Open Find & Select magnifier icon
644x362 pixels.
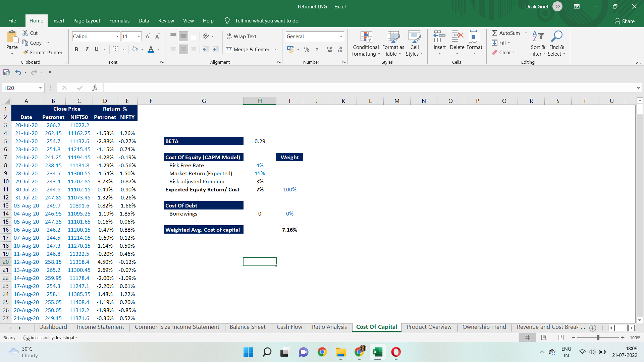[x=557, y=36]
